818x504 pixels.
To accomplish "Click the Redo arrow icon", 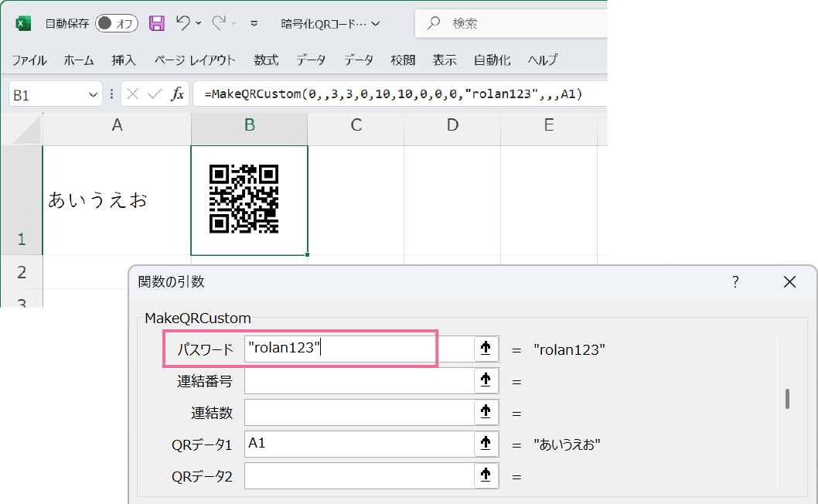I will (219, 23).
